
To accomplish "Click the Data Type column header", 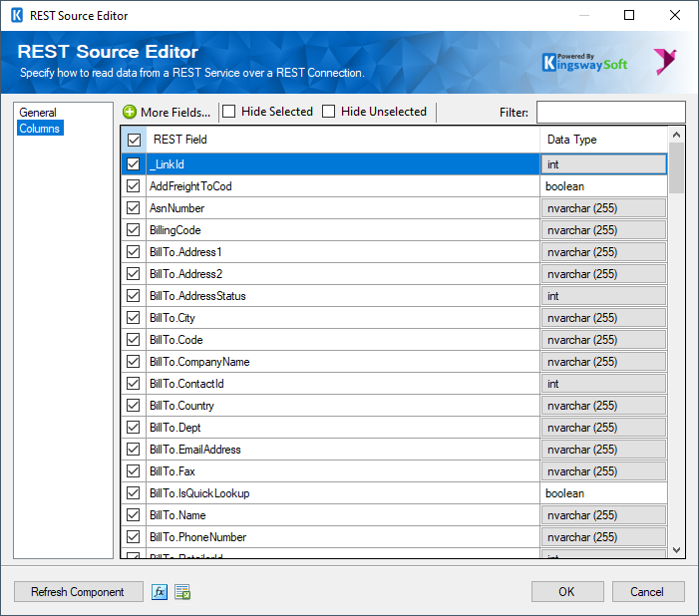I will coord(603,140).
